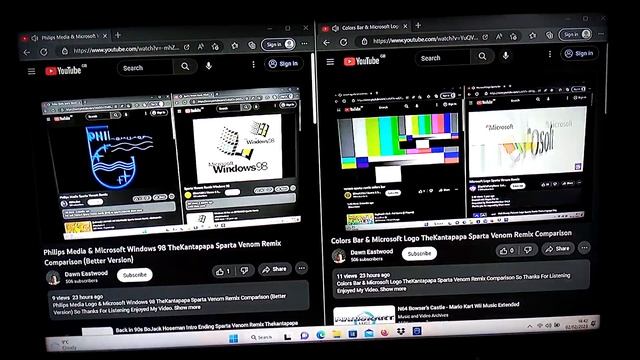
Task: Expand left video description with Show more
Action: point(187,307)
